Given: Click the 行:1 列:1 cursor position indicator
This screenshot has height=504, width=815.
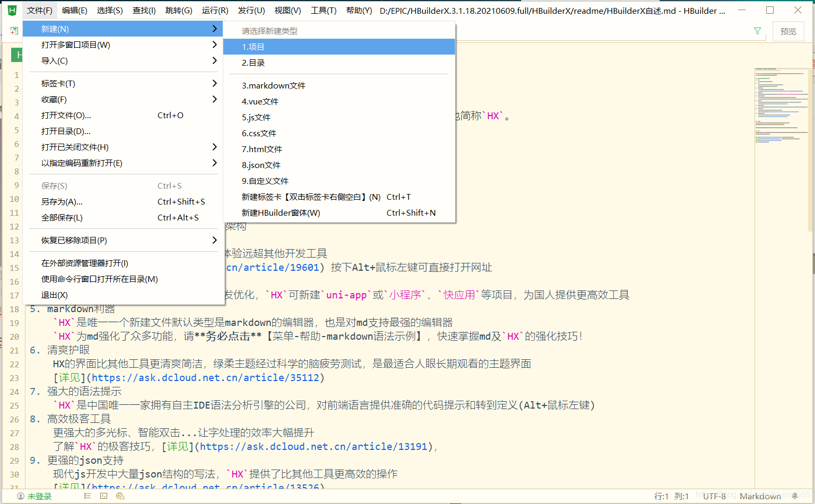Looking at the screenshot, I should pyautogui.click(x=671, y=496).
